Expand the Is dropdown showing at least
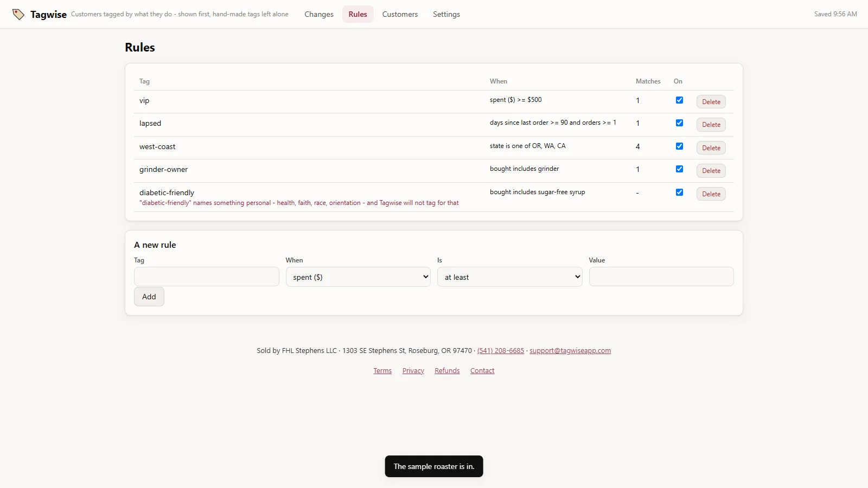 (510, 277)
